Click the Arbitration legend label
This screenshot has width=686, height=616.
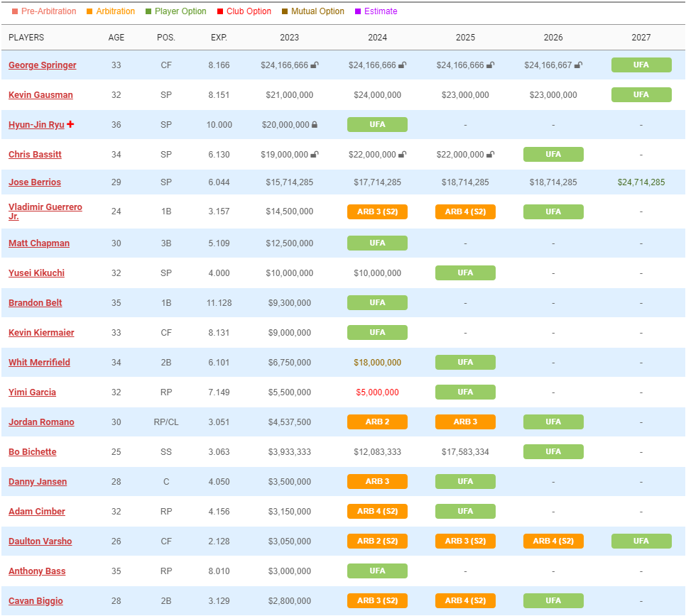tap(116, 11)
